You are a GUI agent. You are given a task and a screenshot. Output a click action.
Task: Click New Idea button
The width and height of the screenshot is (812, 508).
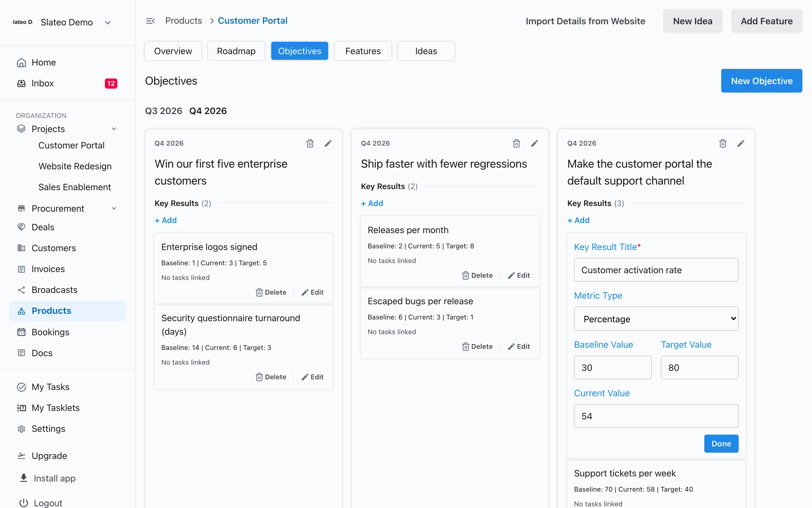tap(692, 21)
